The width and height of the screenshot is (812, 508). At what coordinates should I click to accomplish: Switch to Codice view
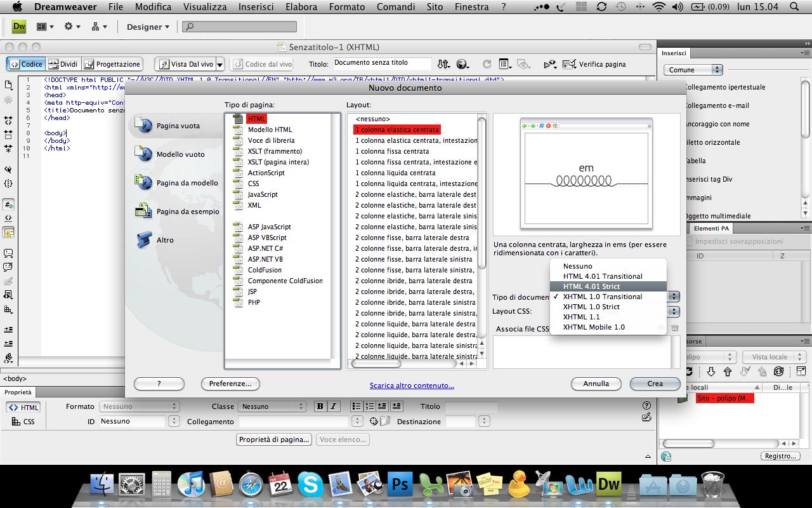pos(25,64)
